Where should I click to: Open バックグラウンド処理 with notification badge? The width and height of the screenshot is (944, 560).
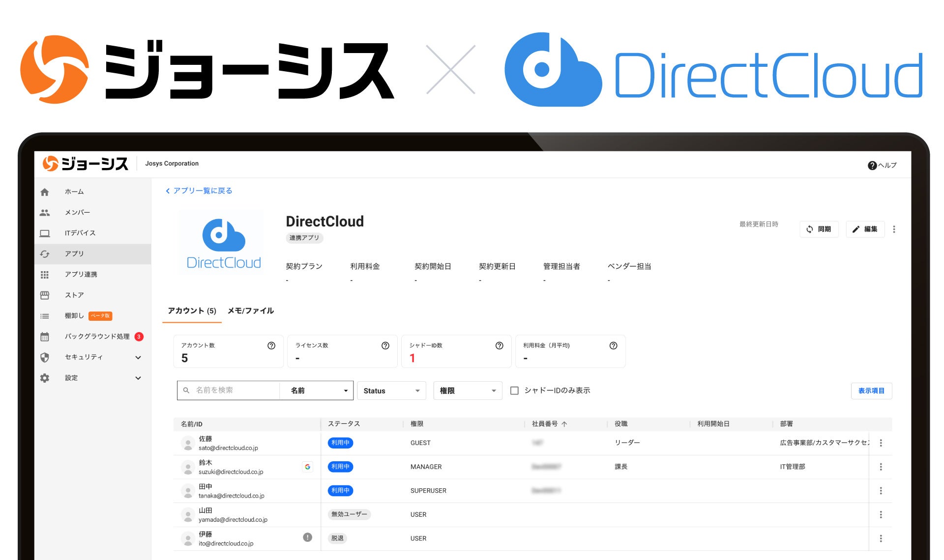click(x=96, y=336)
